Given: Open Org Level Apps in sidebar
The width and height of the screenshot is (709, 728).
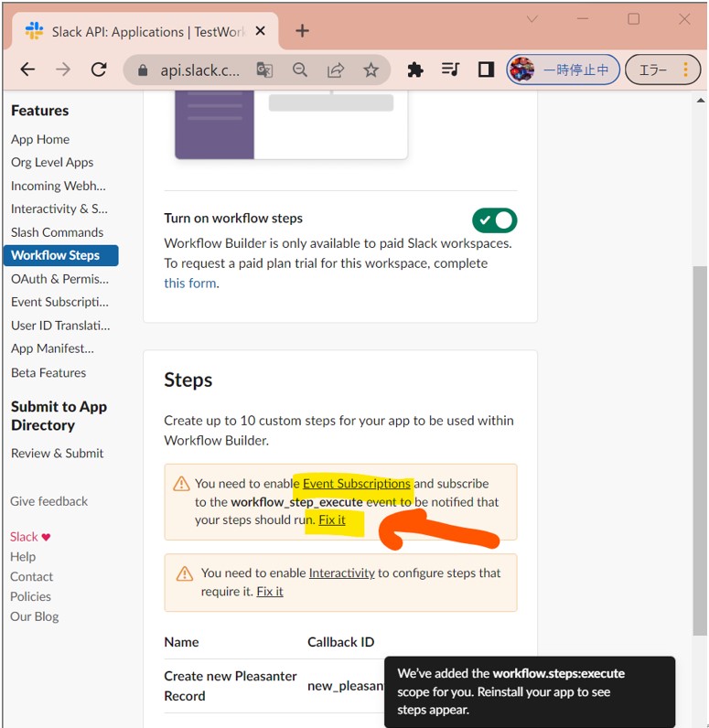Looking at the screenshot, I should click(52, 163).
